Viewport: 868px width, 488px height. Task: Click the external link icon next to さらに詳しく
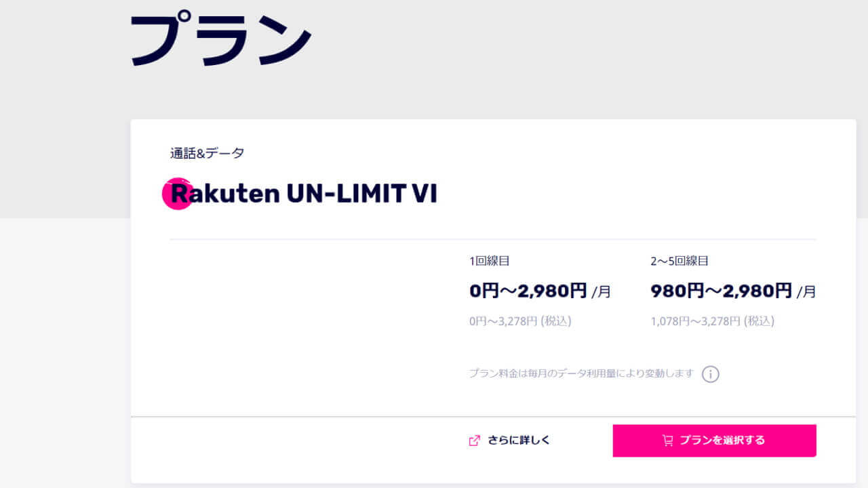point(475,441)
